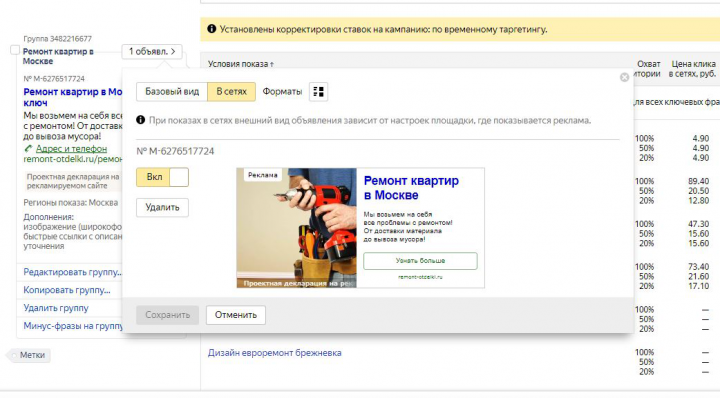Switch to Базовый вид tab

coord(172,92)
